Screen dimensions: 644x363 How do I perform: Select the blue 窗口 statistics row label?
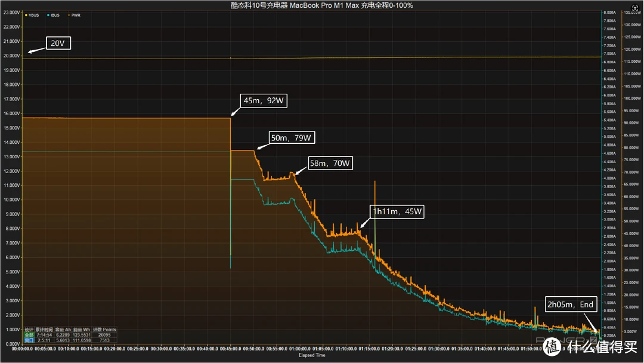[x=29, y=340]
